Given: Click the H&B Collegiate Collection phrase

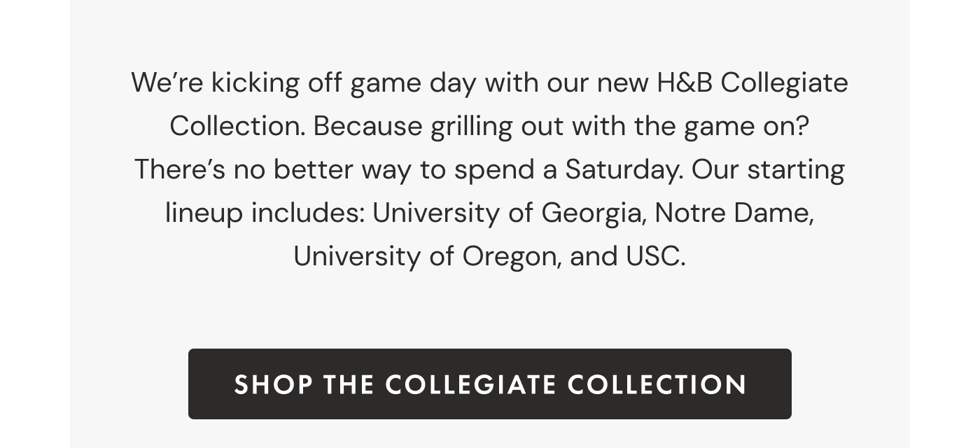Looking at the screenshot, I should coord(752,82).
